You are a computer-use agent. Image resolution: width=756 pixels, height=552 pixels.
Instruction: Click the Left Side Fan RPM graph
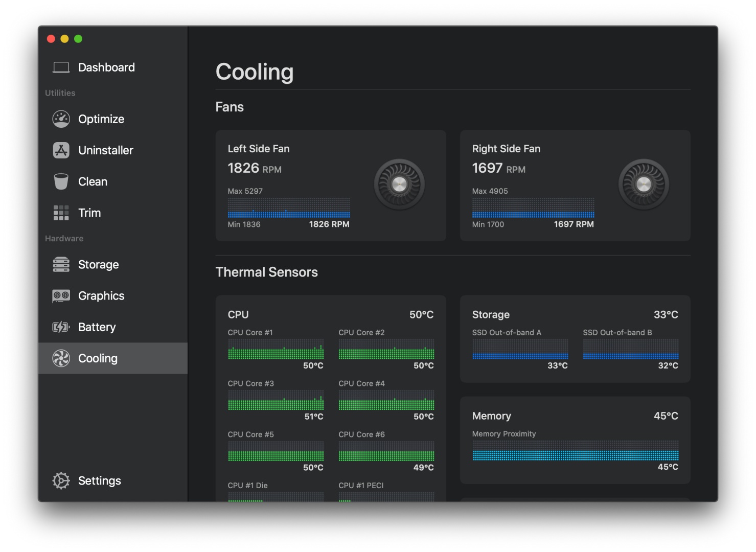pyautogui.click(x=289, y=208)
